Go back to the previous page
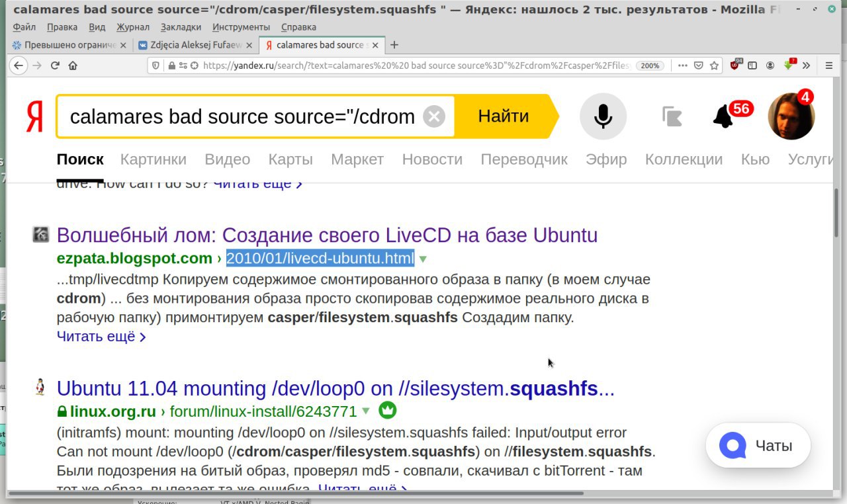This screenshot has width=847, height=504. point(19,65)
